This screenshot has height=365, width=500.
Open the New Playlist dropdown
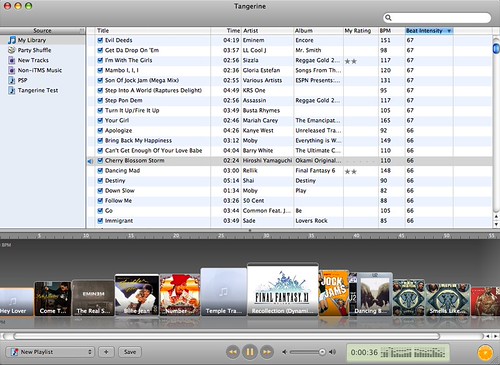click(50, 352)
